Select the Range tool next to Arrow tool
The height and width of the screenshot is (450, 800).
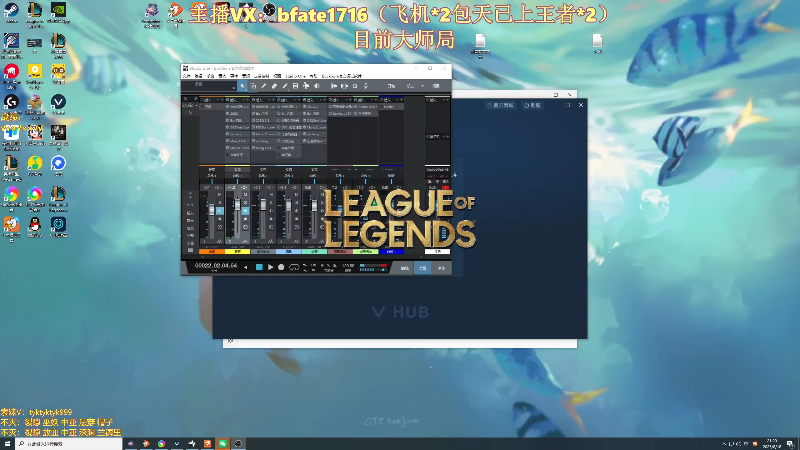click(x=253, y=86)
